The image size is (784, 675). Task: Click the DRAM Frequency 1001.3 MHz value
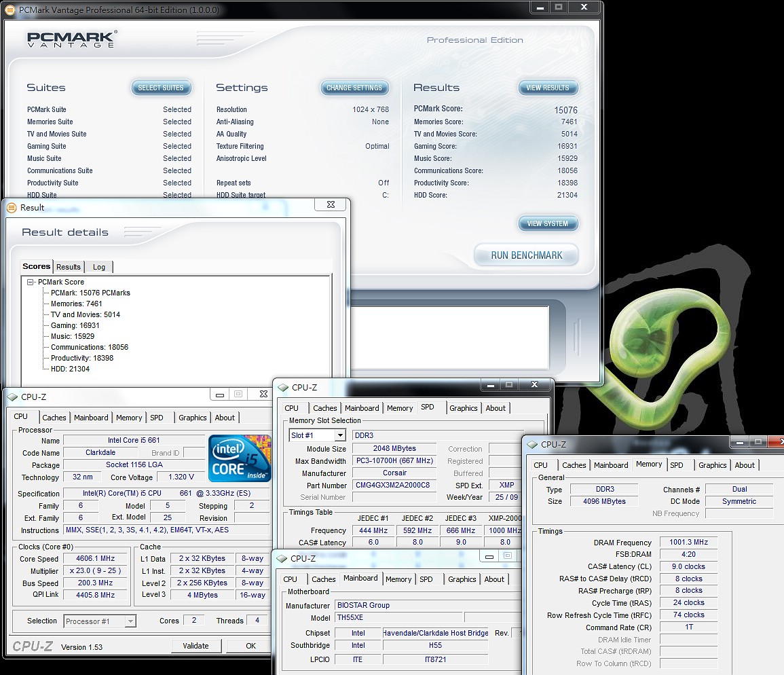pos(688,542)
